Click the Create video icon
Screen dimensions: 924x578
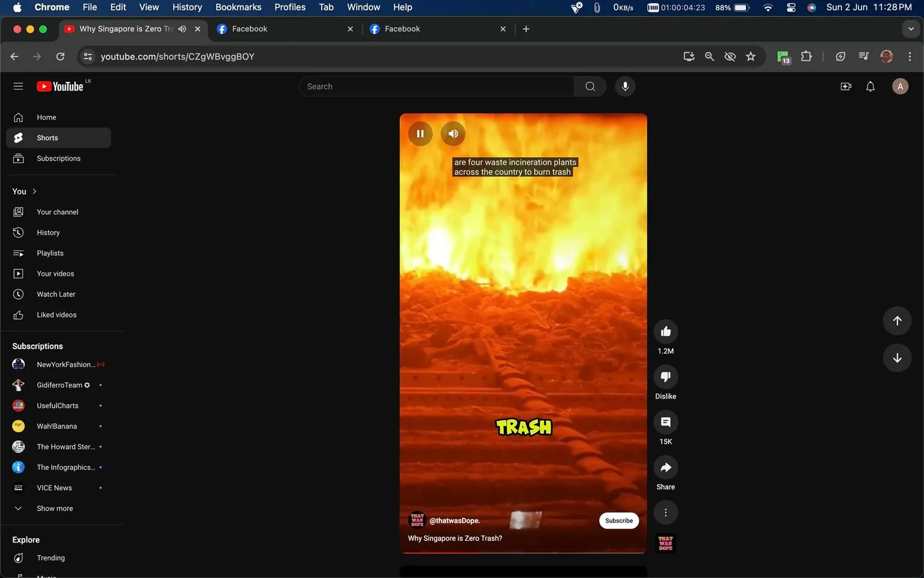(x=846, y=87)
